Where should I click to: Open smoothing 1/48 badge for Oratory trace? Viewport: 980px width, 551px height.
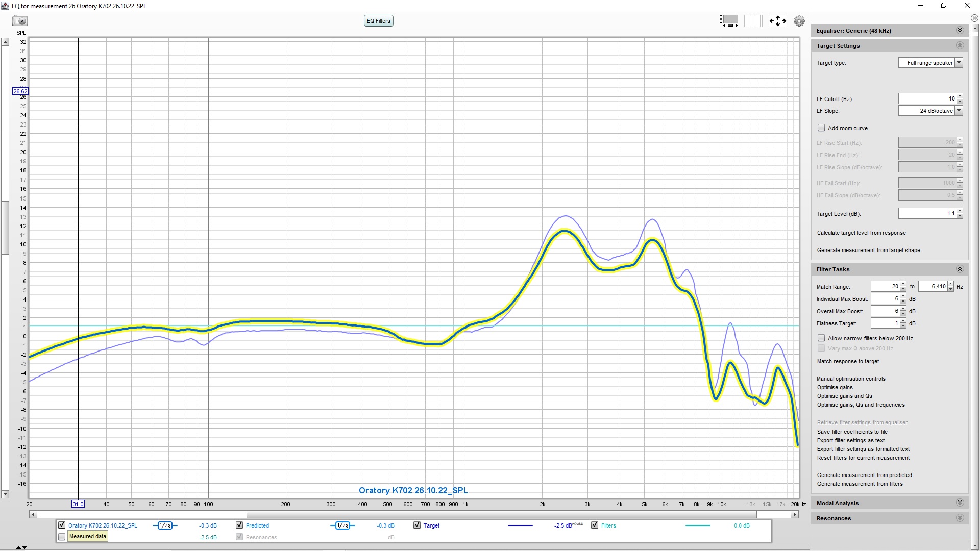[164, 525]
